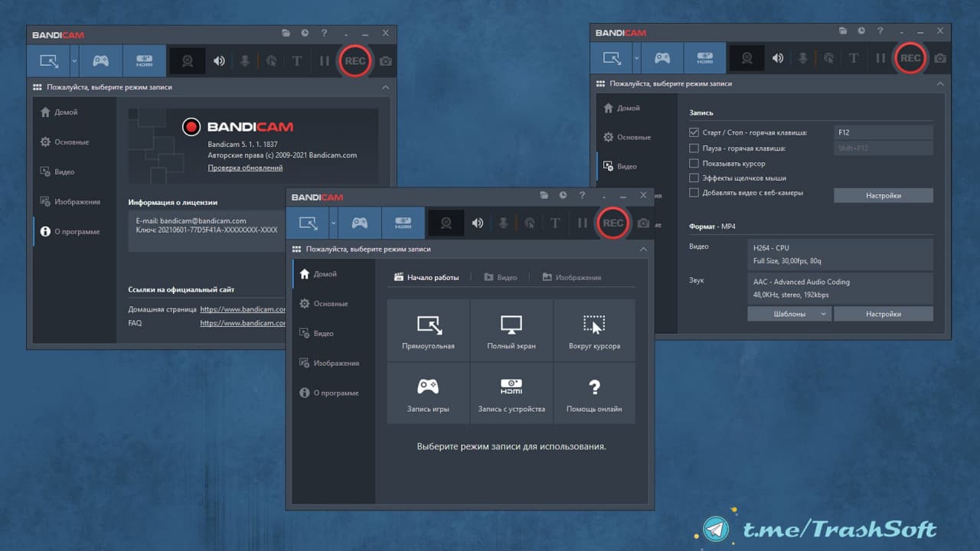This screenshot has height=551, width=980.
Task: Open Изображения in the About window sidebar
Action: (75, 201)
